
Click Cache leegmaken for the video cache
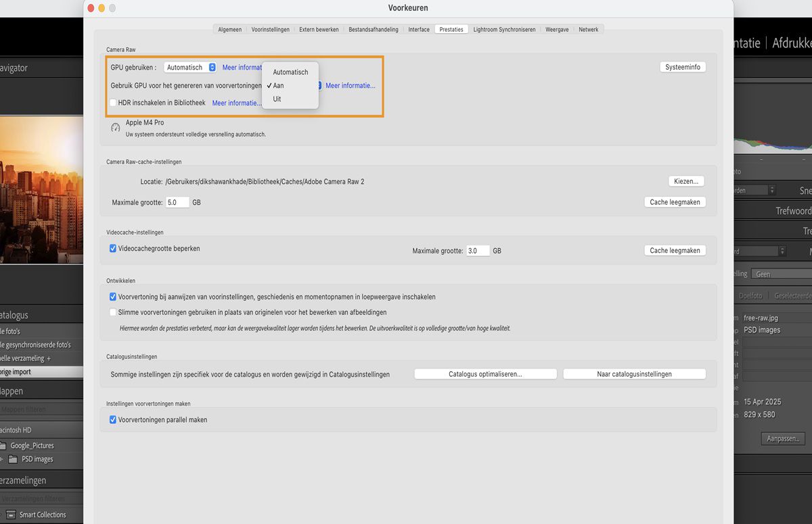pyautogui.click(x=675, y=250)
